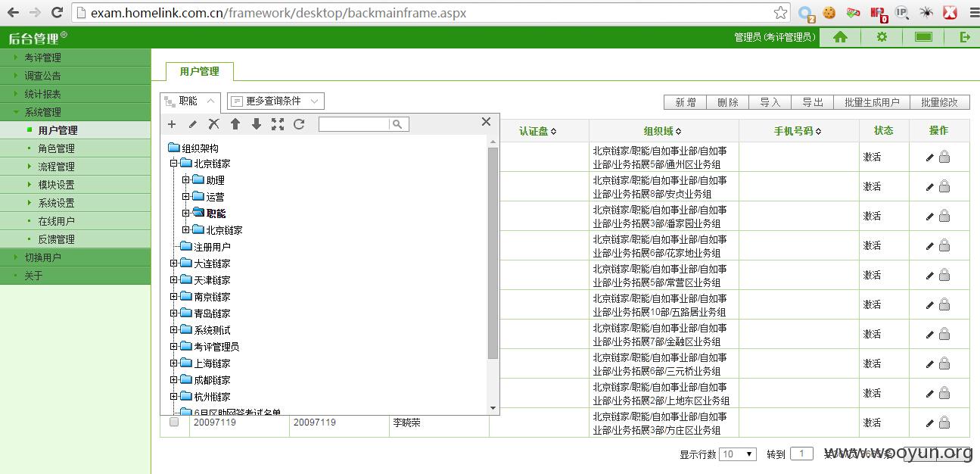The width and height of the screenshot is (980, 474).
Task: Click the IP lookup extension icon
Action: [901, 13]
